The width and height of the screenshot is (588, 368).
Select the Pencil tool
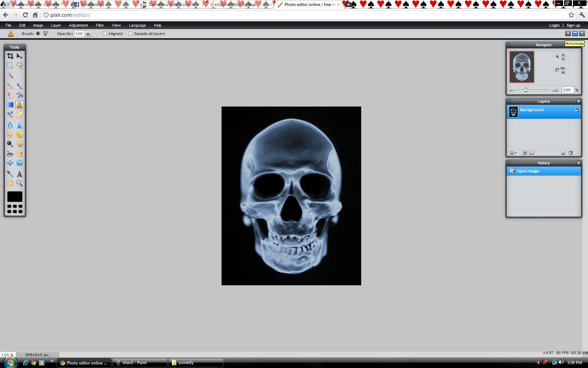(10, 86)
